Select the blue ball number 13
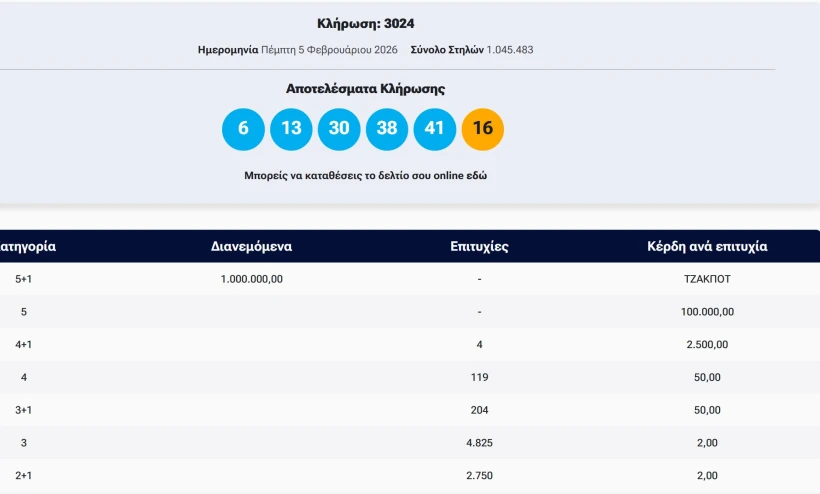Image resolution: width=820 pixels, height=494 pixels. point(291,129)
